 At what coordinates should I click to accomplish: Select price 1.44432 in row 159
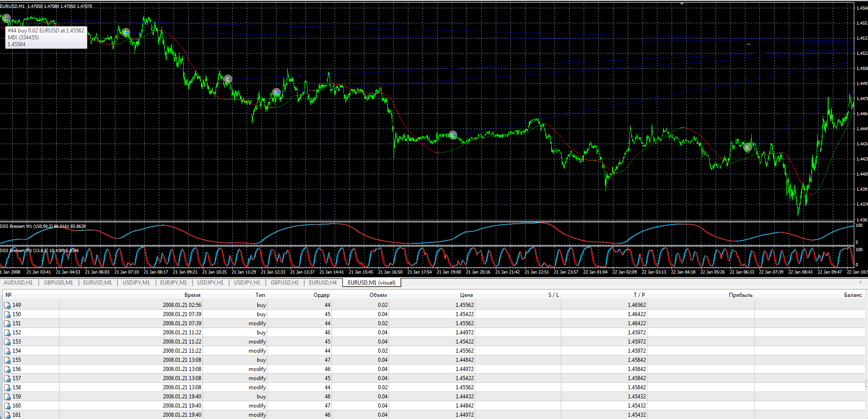tap(465, 397)
